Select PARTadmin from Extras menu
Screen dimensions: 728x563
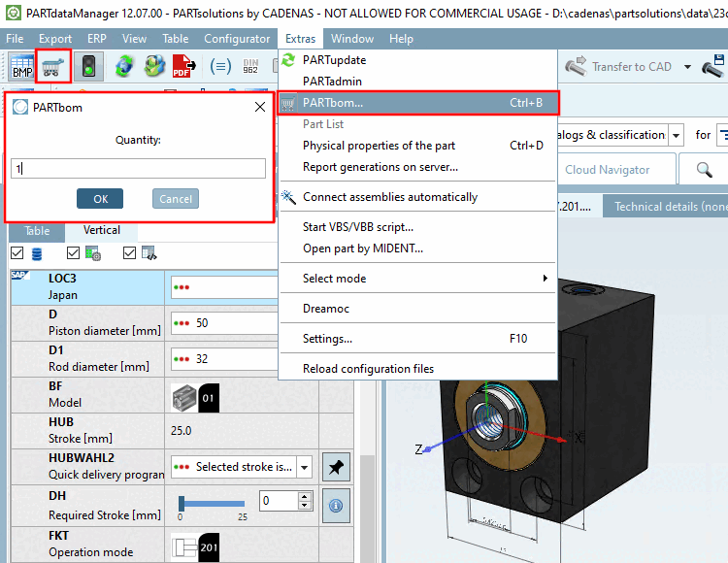coord(417,82)
